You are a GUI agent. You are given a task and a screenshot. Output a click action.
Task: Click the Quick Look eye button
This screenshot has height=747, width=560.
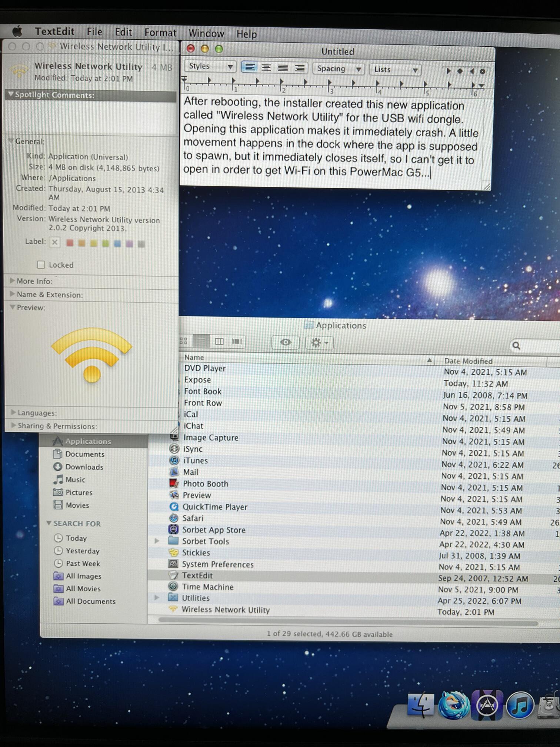(x=285, y=342)
